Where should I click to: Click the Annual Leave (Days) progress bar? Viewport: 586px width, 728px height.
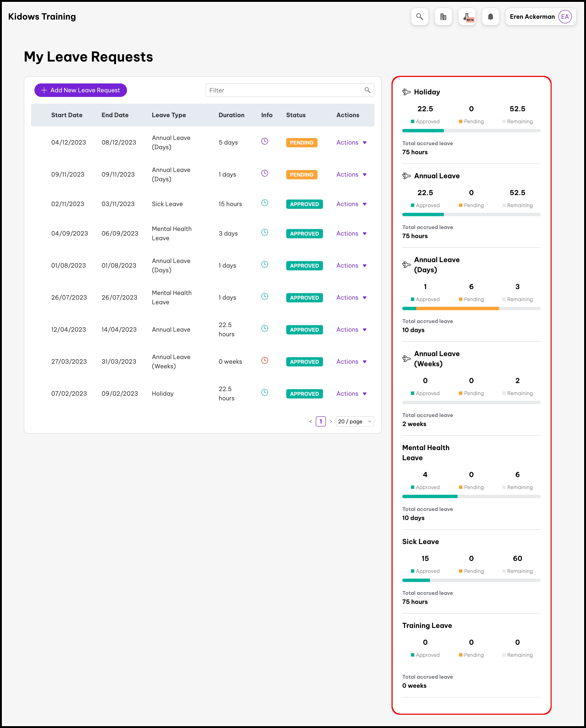[x=471, y=309]
